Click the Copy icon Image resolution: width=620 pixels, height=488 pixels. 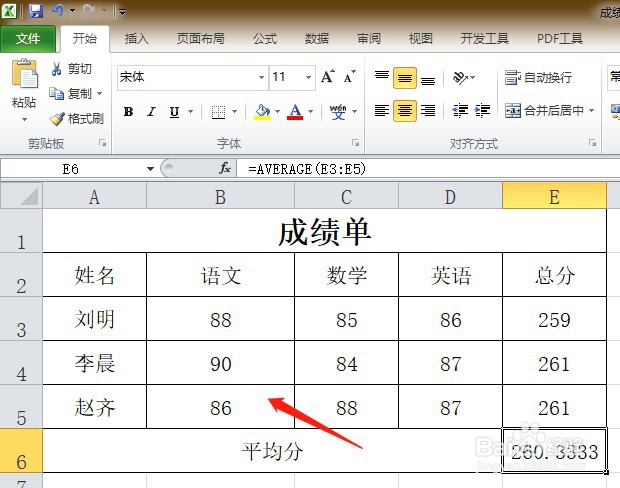point(57,94)
